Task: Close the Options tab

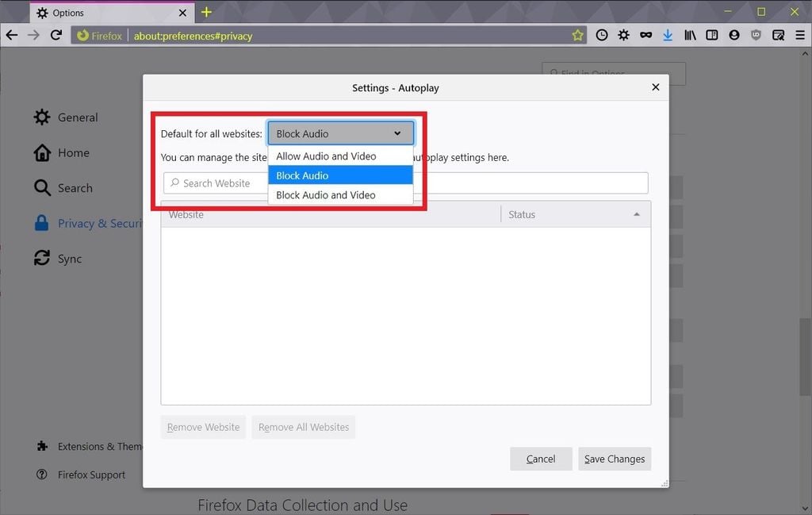Action: click(182, 13)
